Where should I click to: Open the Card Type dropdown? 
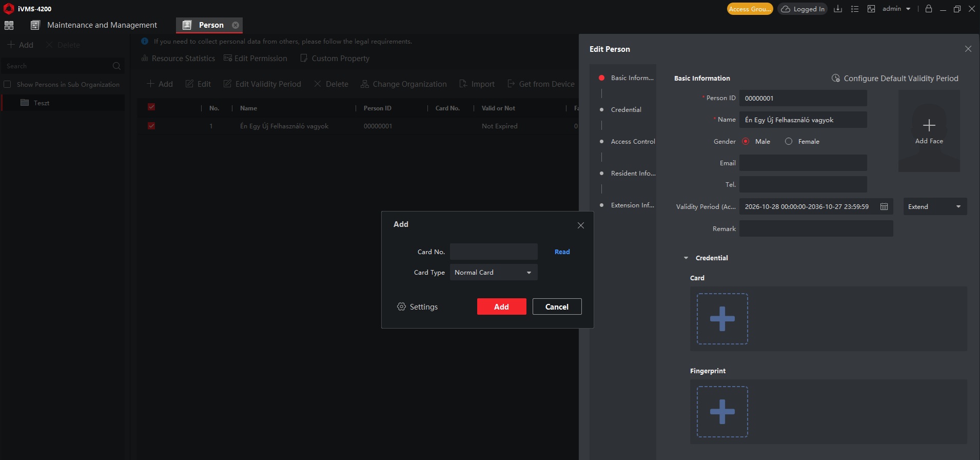point(494,272)
